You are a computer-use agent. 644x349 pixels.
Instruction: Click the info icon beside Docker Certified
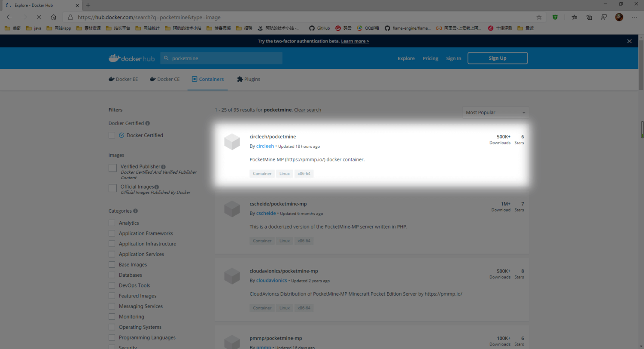point(148,123)
